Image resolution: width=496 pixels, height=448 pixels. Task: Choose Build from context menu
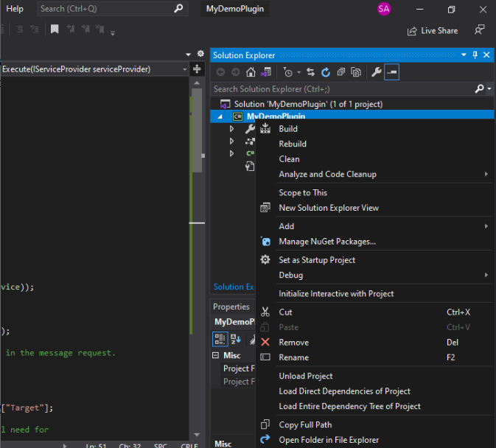pos(375,129)
